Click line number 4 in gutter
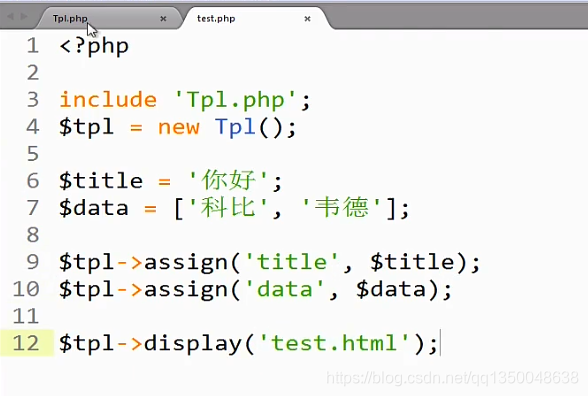The height and width of the screenshot is (396, 588). (33, 127)
